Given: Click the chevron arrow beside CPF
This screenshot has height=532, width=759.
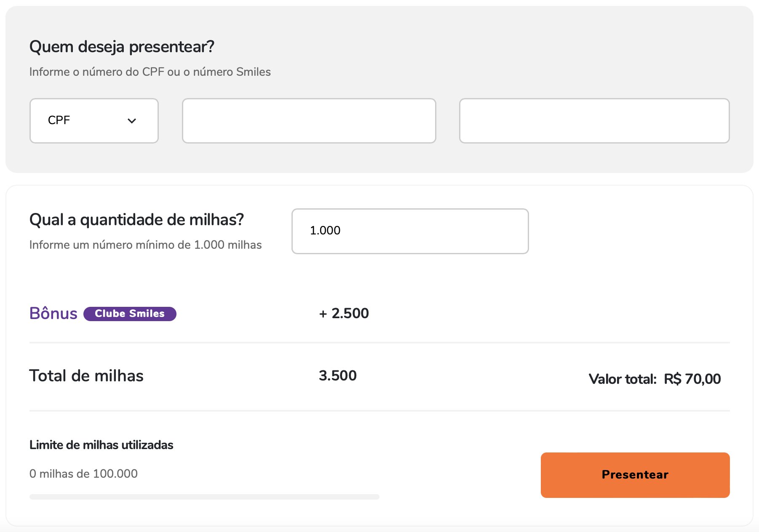Looking at the screenshot, I should pyautogui.click(x=132, y=121).
